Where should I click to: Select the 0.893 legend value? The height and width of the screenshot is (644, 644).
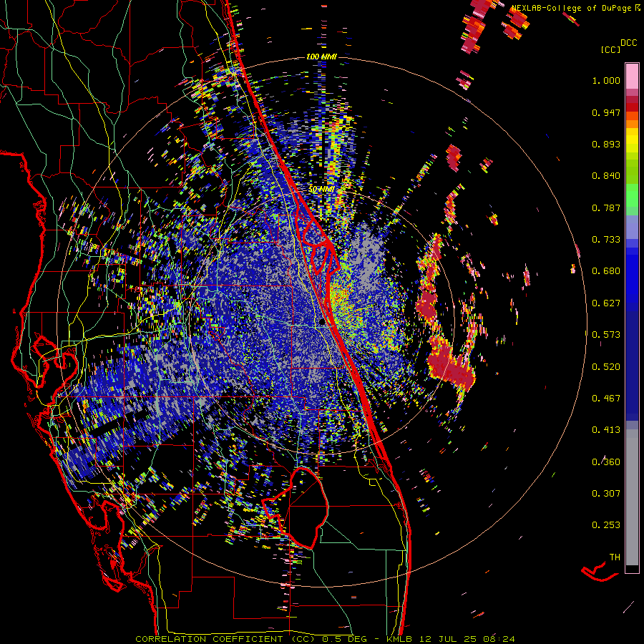606,144
